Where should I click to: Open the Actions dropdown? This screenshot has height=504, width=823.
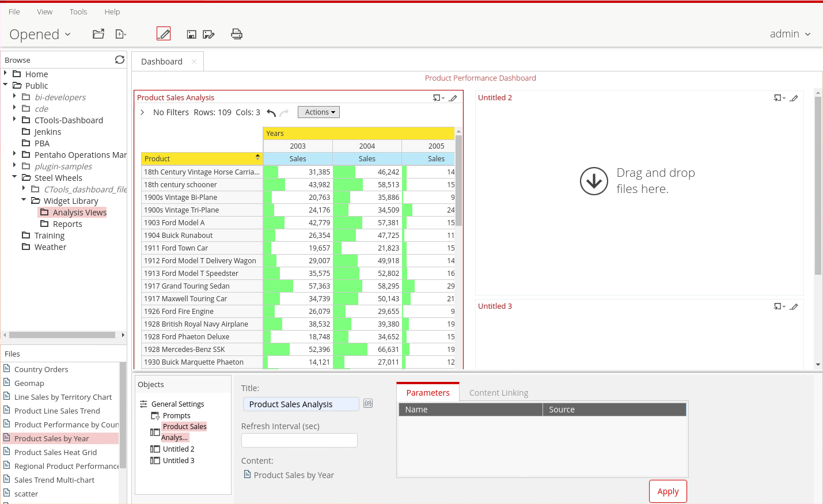click(318, 112)
